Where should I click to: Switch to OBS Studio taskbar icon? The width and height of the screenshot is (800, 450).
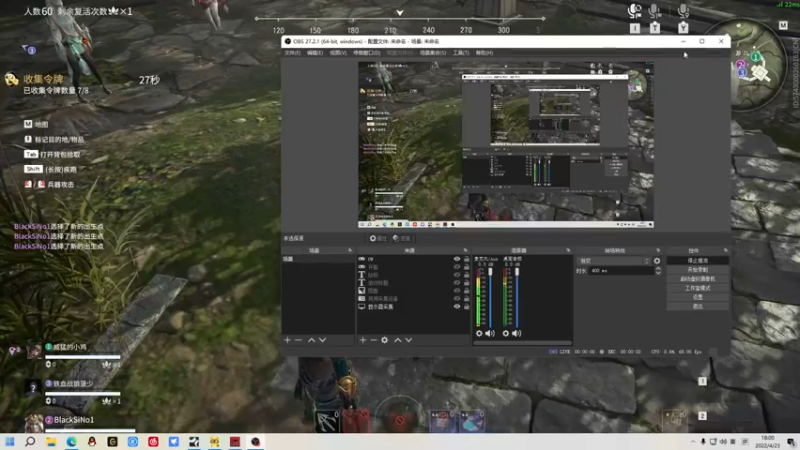256,441
